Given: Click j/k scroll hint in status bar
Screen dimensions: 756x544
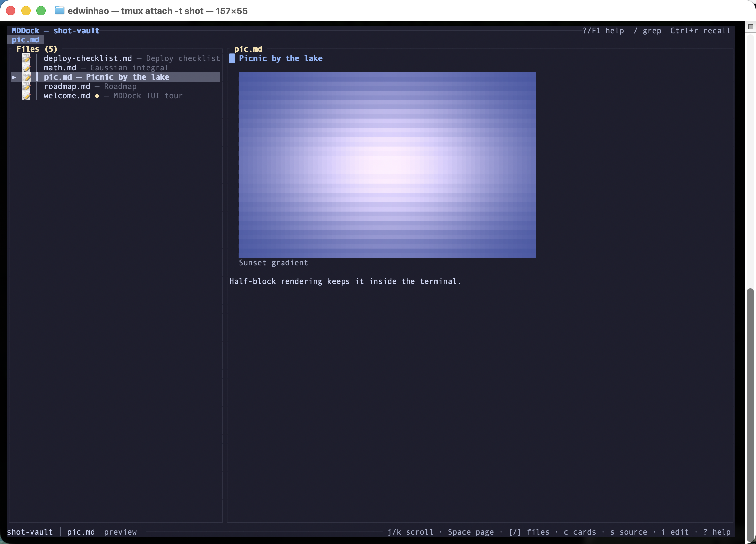Looking at the screenshot, I should [x=410, y=532].
